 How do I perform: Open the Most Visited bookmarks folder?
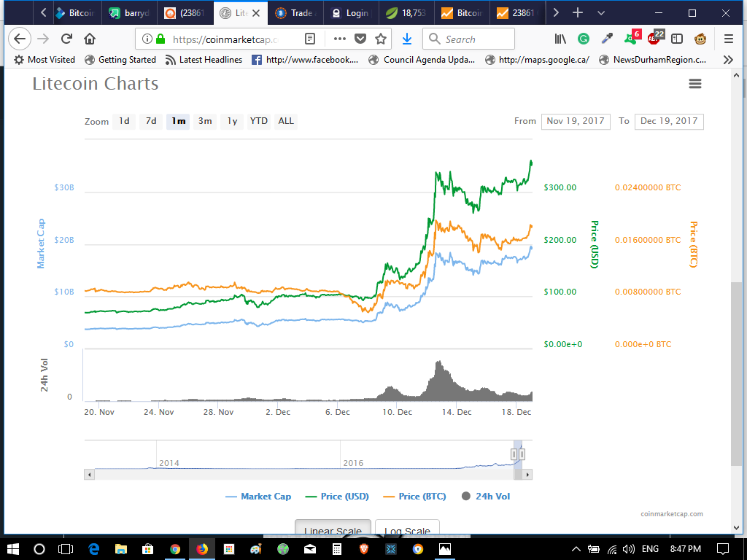coord(44,60)
